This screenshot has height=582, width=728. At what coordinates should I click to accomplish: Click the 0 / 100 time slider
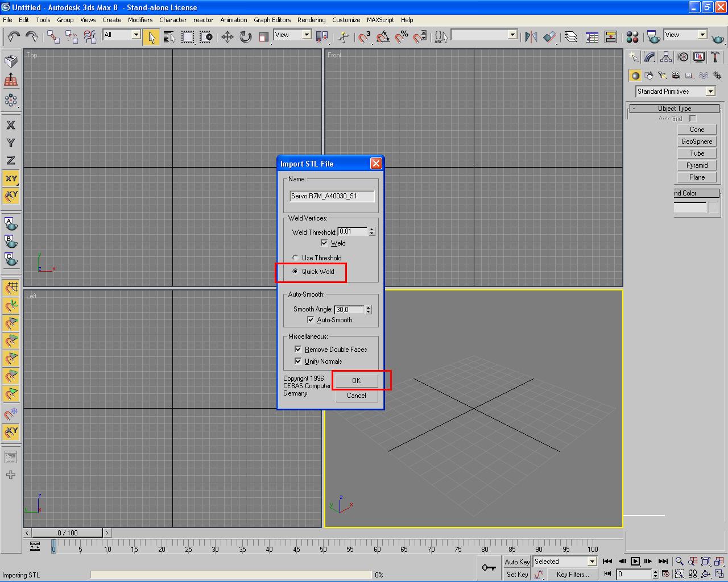[68, 533]
